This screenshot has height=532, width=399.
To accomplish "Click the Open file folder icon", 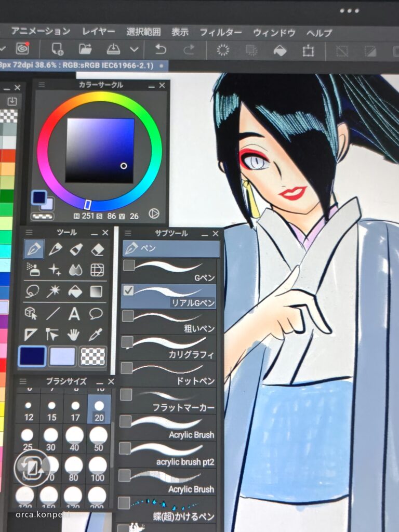I will click(x=85, y=49).
